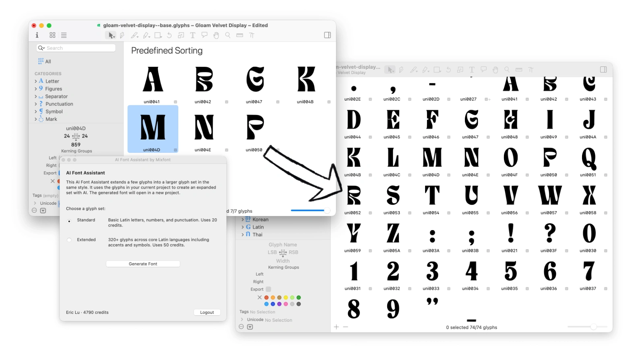Expand the Punctuation category
644x362 pixels.
36,104
